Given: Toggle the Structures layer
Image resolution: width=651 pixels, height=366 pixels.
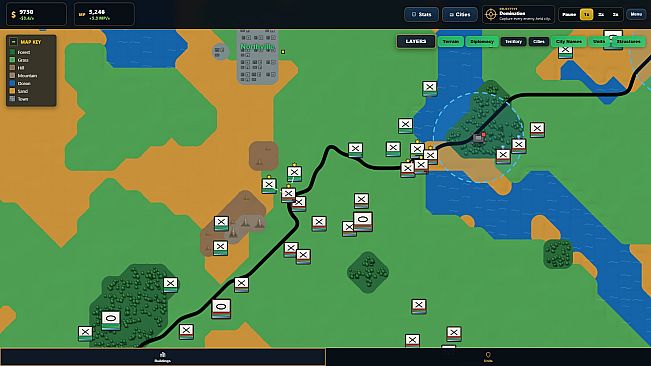Looking at the screenshot, I should [628, 41].
